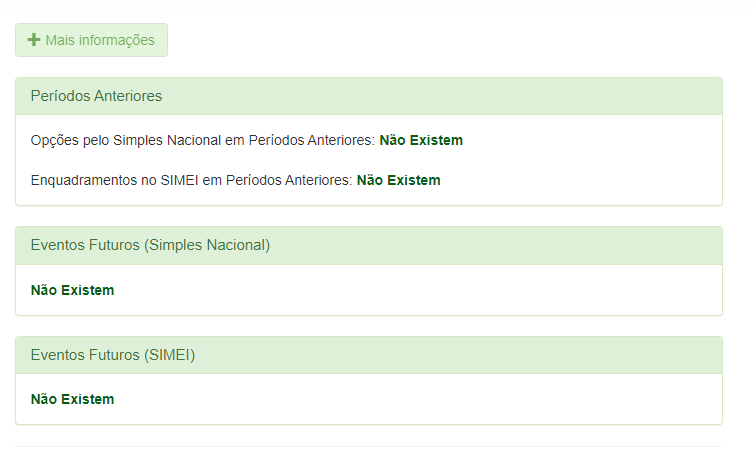Click the green plus icon
753x451 pixels.
[33, 40]
